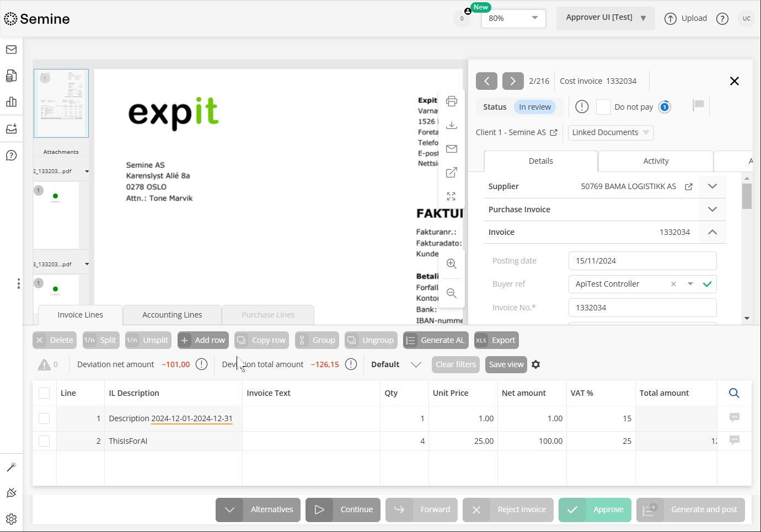Open comment on invoice line 1
This screenshot has height=532, width=761.
coord(734,418)
